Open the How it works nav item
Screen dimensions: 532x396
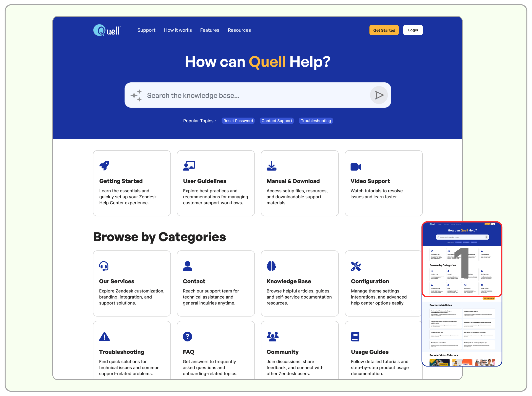pos(178,30)
